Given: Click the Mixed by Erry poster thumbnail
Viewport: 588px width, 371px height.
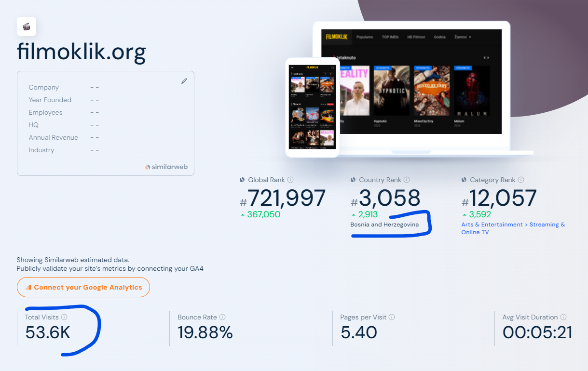Looking at the screenshot, I should [432, 91].
